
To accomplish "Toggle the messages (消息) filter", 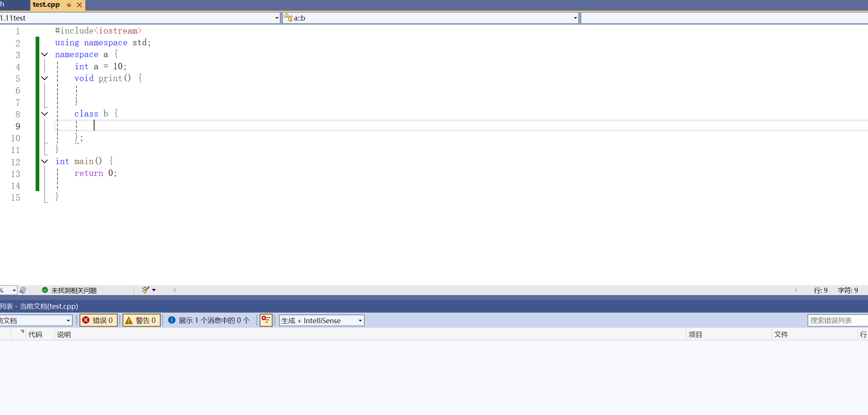I will tap(209, 320).
